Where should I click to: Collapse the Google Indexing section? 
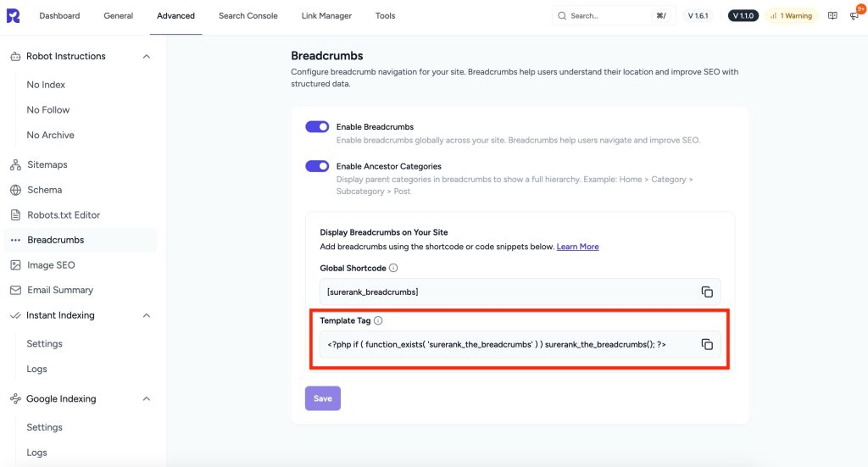pos(147,399)
